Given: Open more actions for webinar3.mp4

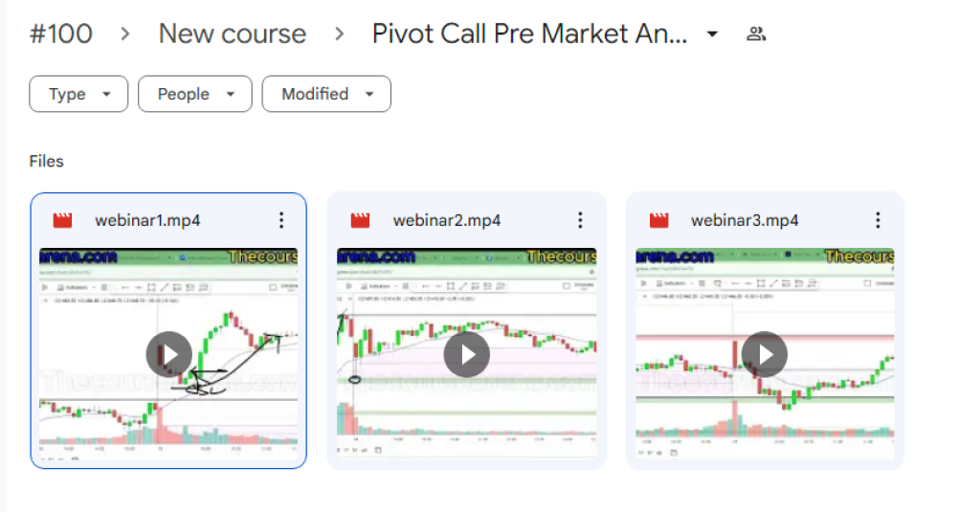Looking at the screenshot, I should (878, 221).
